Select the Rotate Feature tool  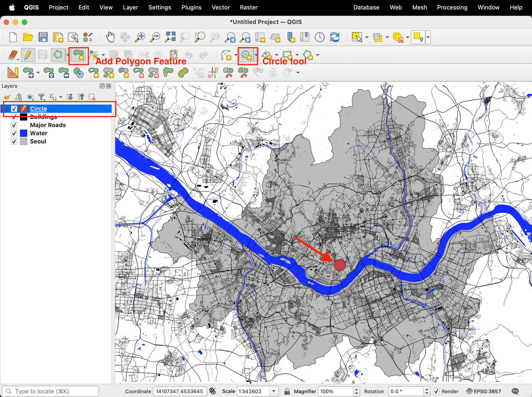49,72
